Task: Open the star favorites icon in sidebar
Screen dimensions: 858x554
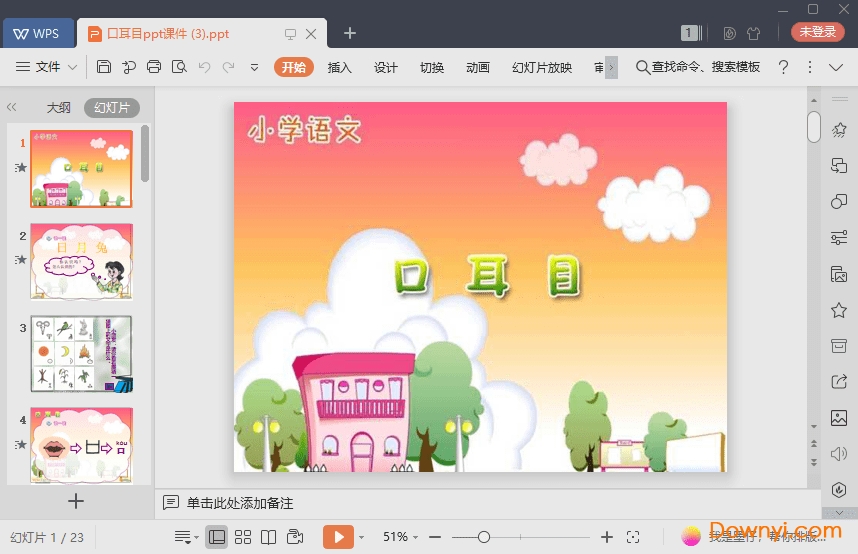Action: (x=839, y=310)
